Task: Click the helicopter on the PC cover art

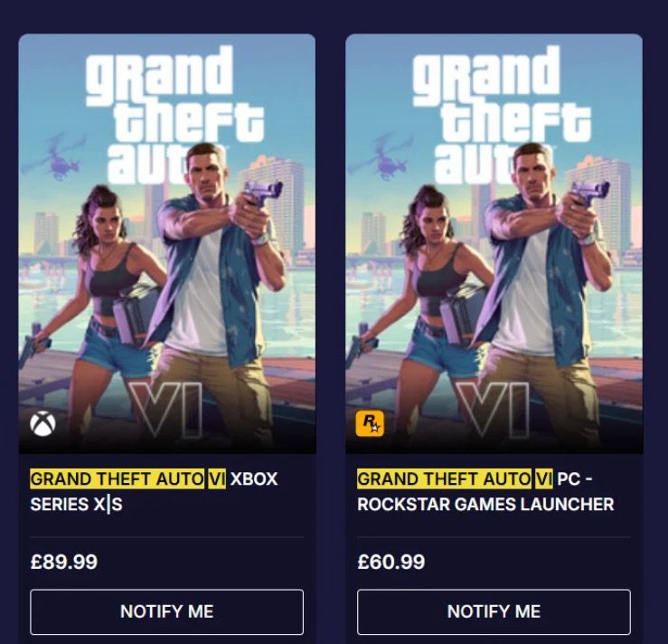Action: point(382,156)
